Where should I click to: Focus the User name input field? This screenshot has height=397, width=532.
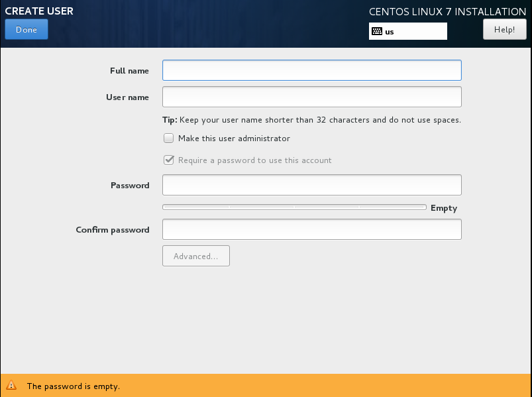tap(312, 97)
